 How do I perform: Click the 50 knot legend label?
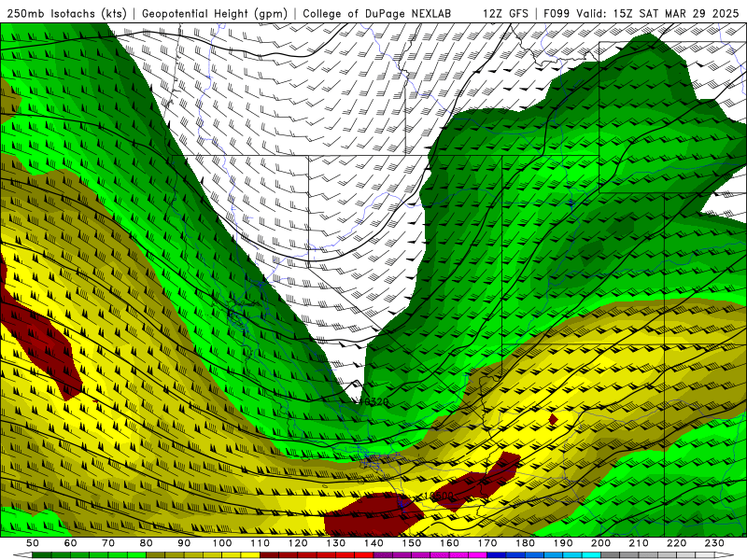click(x=33, y=543)
